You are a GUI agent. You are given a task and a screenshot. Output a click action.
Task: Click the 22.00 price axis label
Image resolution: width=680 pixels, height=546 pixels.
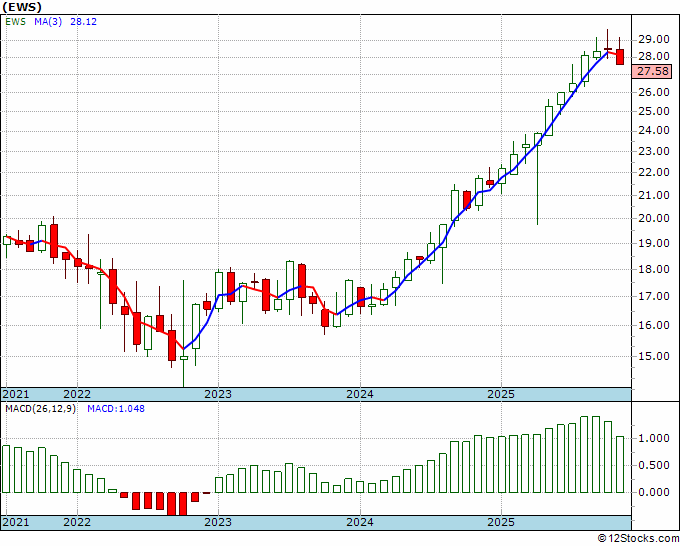[654, 172]
